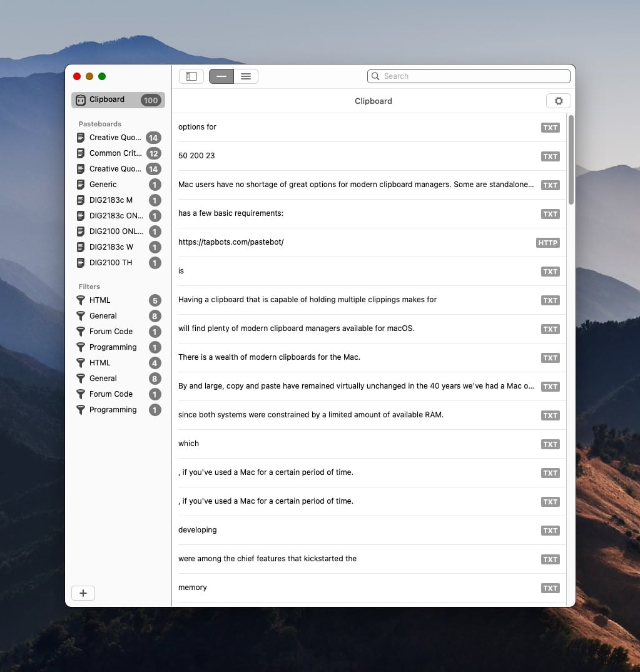
Task: Click the HTTP type badge
Action: 547,243
